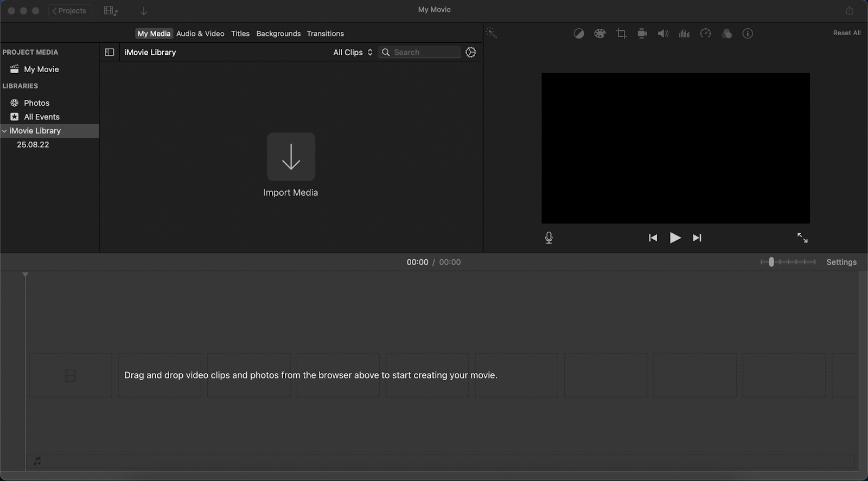868x481 pixels.
Task: Select All Events
Action: point(42,117)
